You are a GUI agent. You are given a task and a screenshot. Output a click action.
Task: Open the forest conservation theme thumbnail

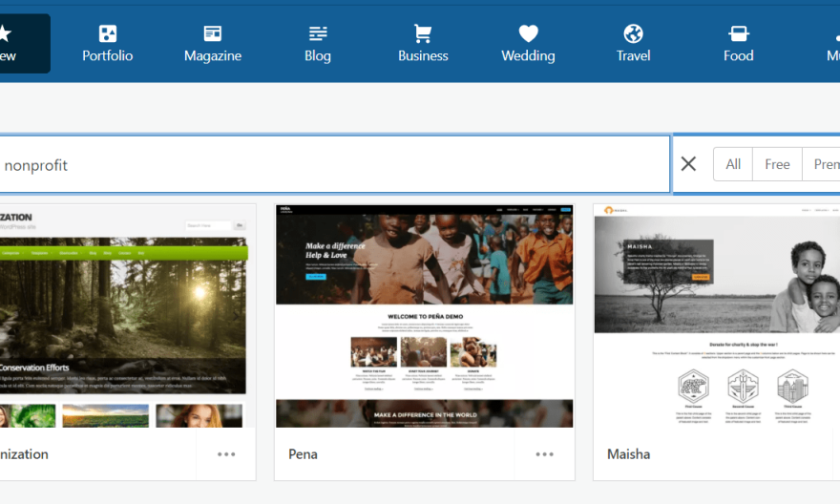tap(124, 315)
